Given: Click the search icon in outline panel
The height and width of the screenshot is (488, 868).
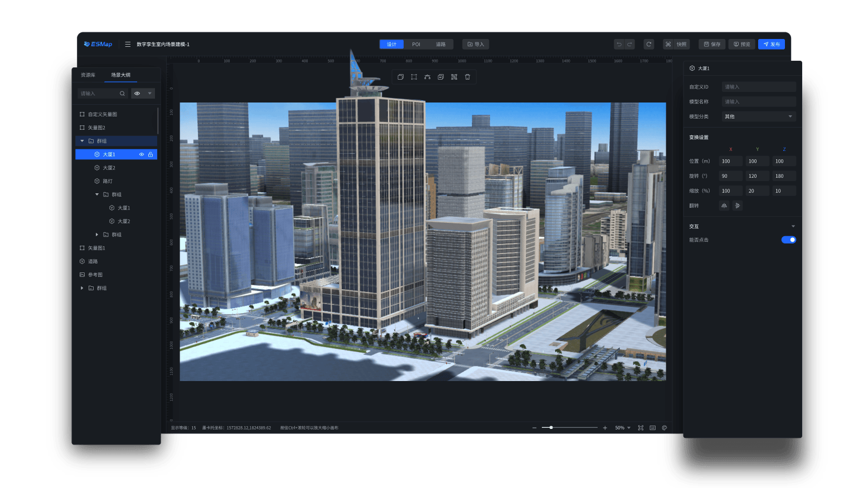Looking at the screenshot, I should (x=122, y=94).
